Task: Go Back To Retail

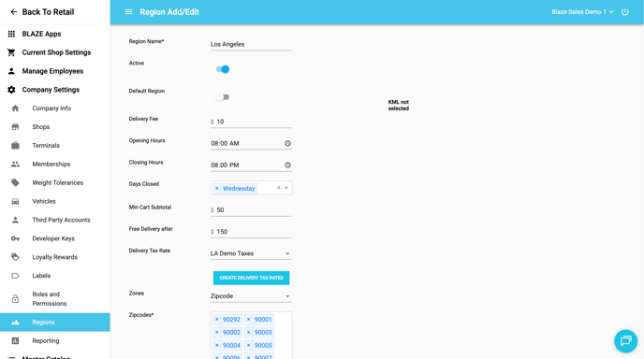Action: (48, 12)
